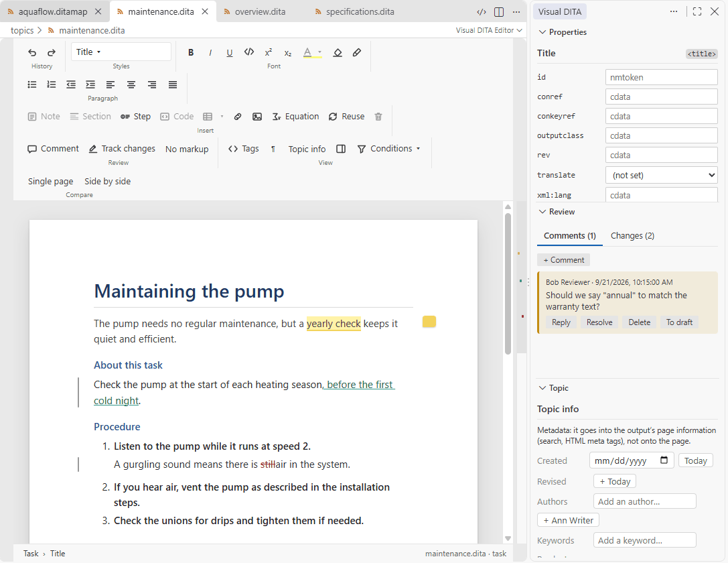Apply Bold formatting
The height and width of the screenshot is (563, 728).
click(191, 52)
